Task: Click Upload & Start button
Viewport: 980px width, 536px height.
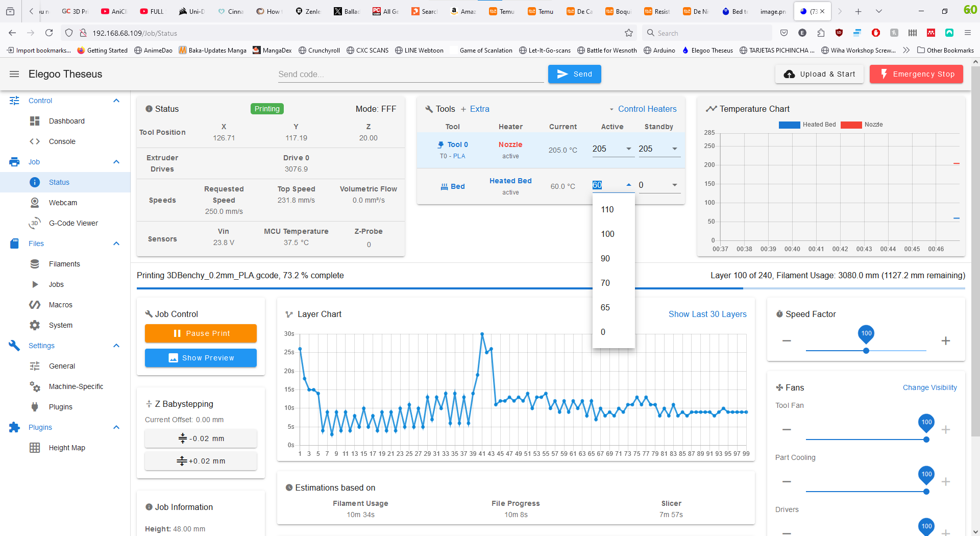Action: 819,74
